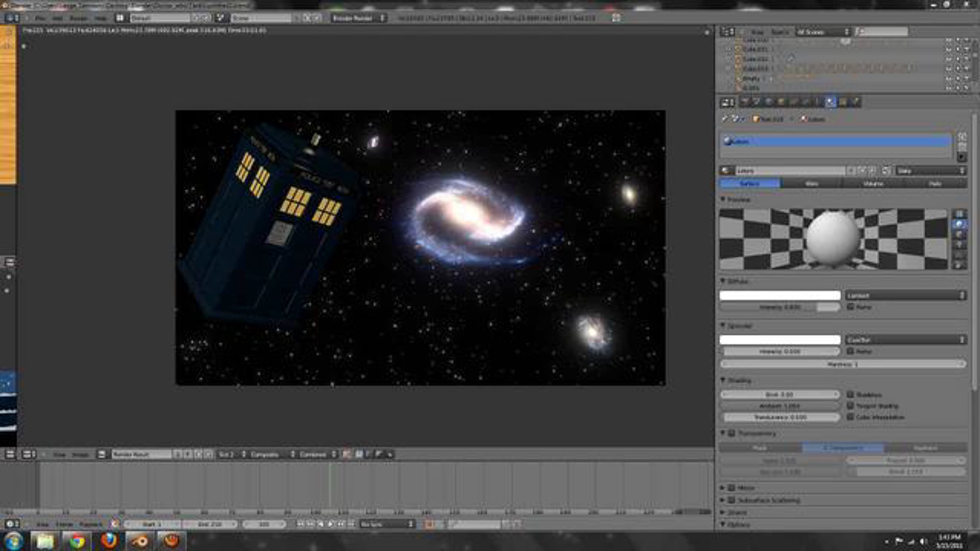Switch to the Volume material type tab
The height and width of the screenshot is (551, 980).
click(873, 184)
